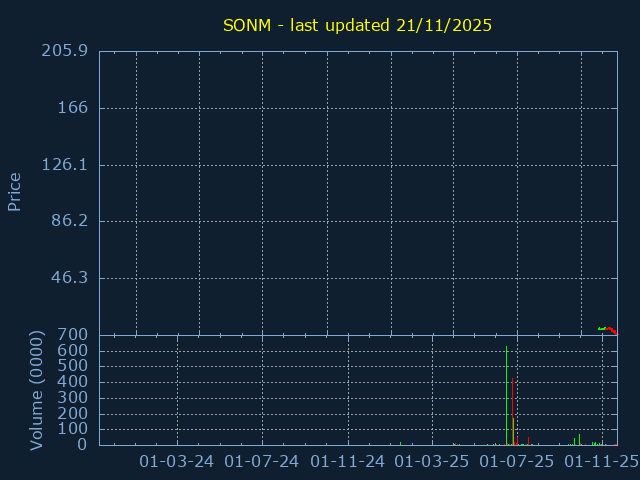Image resolution: width=640 pixels, height=480 pixels.
Task: Select the 166 price tick label
Action: click(73, 108)
